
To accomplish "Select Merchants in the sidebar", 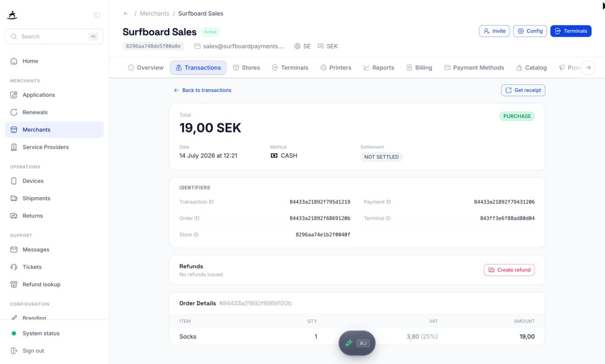I will coord(54,130).
